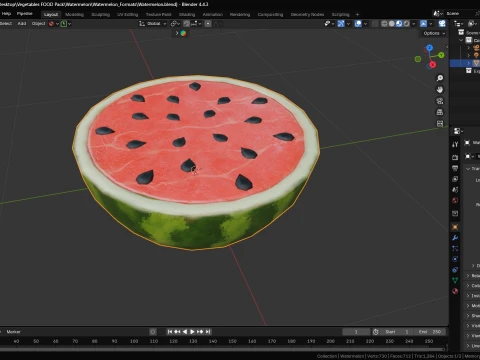The image size is (480, 360).
Task: Open the Collection properties tab
Action: coord(455,213)
